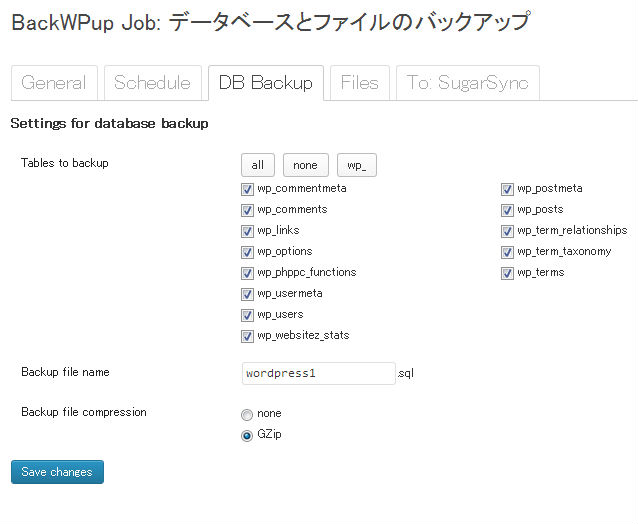Toggle the wp_websitez_stats table checkbox

(x=247, y=336)
